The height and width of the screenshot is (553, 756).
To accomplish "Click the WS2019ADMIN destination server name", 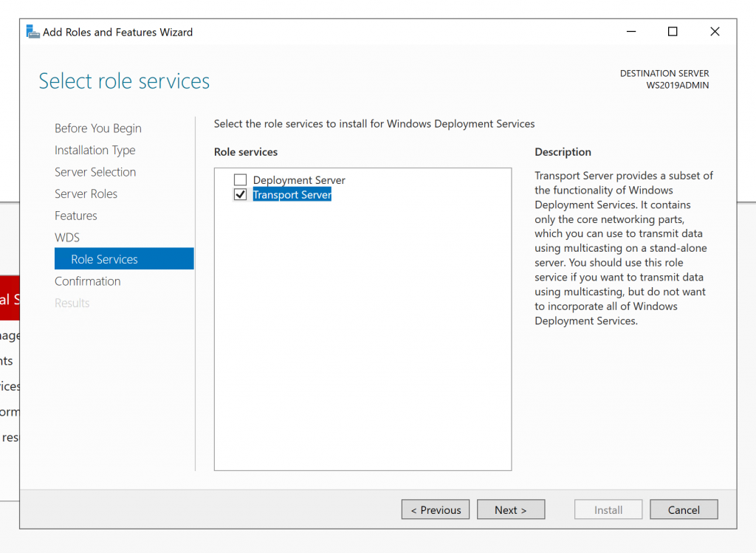I will click(x=678, y=86).
